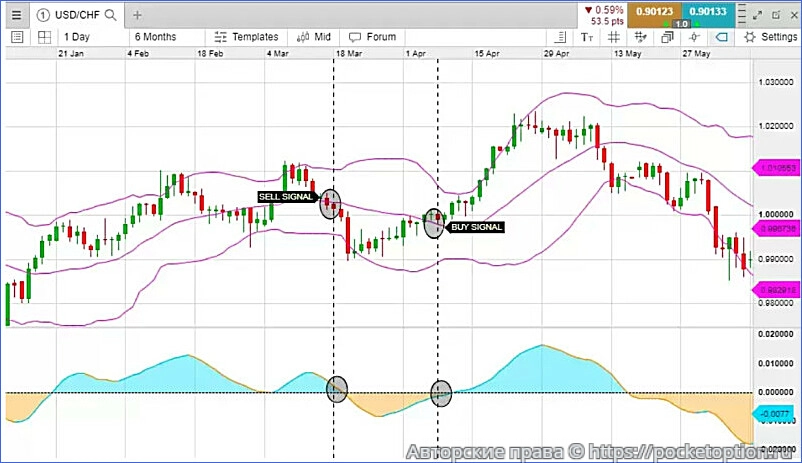The image size is (802, 463).
Task: Click the text annotation tool icon
Action: pyautogui.click(x=587, y=37)
